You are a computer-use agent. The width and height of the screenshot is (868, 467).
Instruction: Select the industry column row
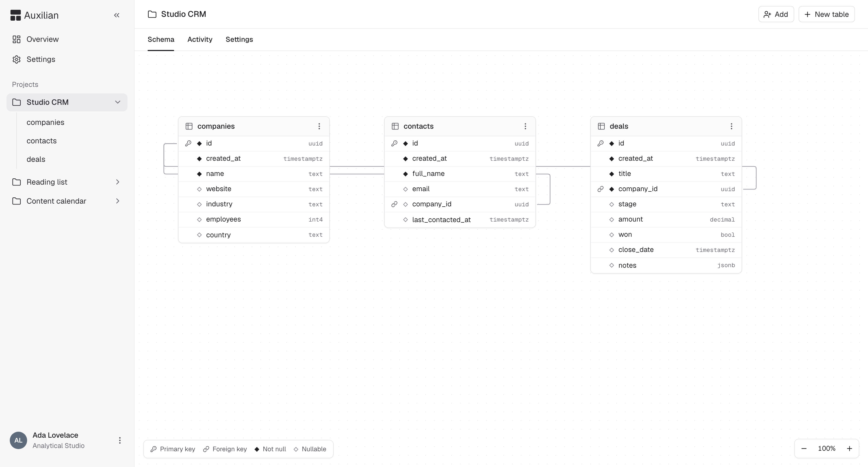[254, 204]
